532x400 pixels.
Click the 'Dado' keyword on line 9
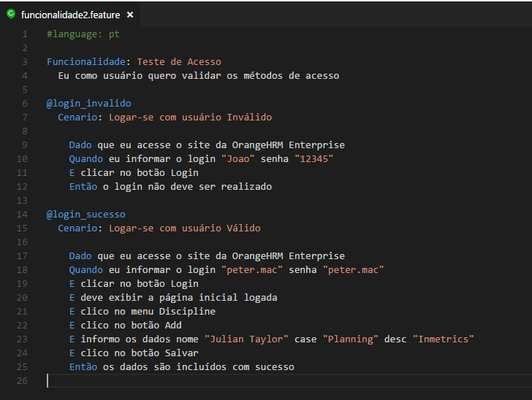[80, 145]
